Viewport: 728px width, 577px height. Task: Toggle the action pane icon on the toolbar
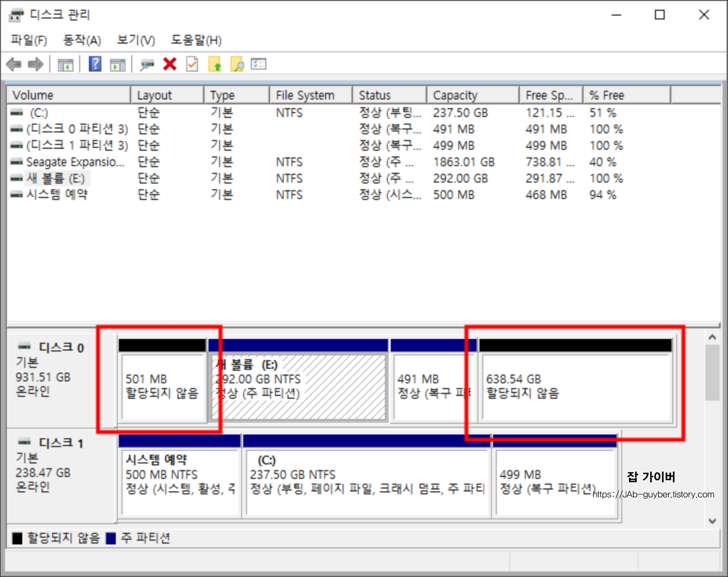[x=118, y=64]
